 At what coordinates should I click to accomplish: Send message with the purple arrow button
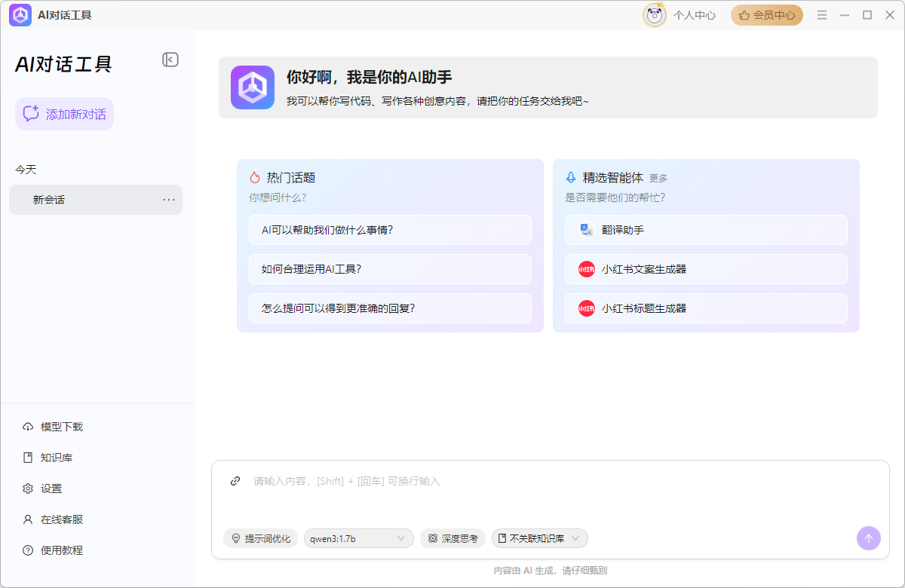click(868, 538)
